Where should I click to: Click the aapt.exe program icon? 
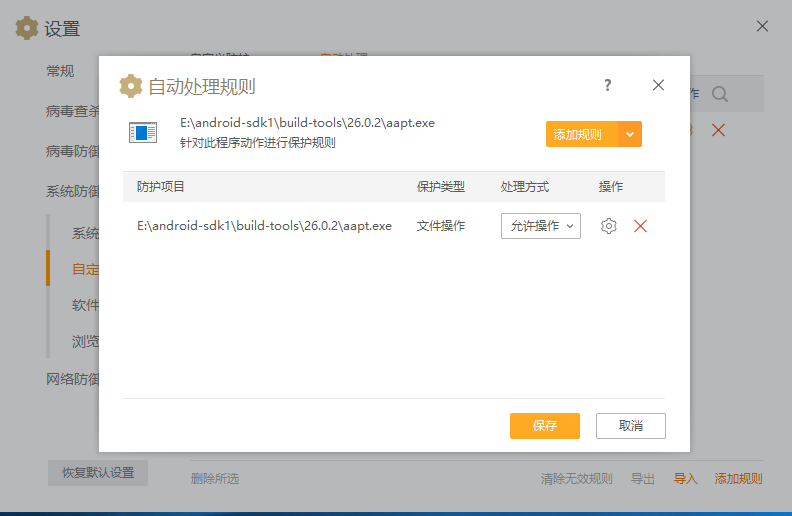click(143, 132)
